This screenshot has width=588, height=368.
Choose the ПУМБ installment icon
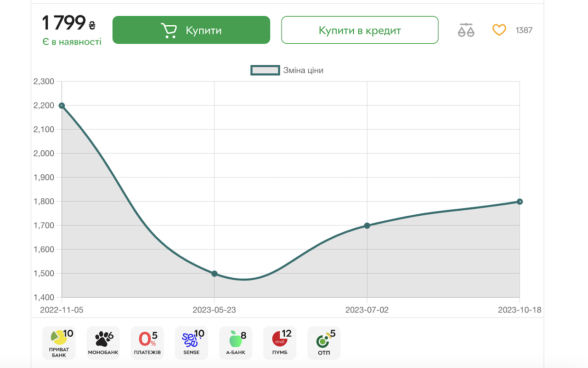(x=279, y=343)
